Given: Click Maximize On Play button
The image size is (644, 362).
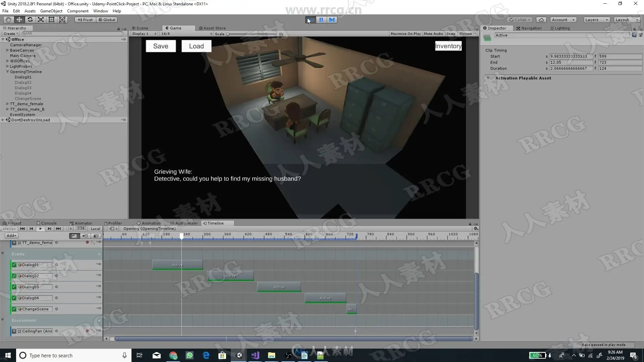Looking at the screenshot, I should point(405,34).
